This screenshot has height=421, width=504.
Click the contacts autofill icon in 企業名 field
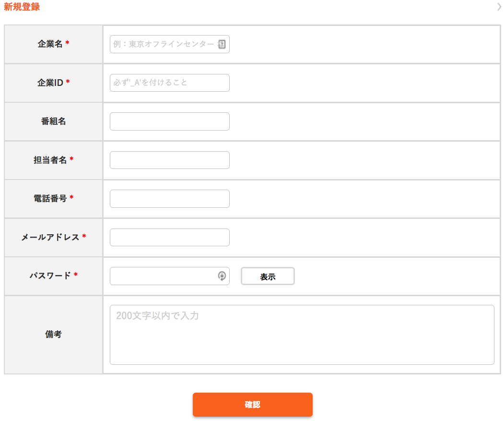pyautogui.click(x=222, y=44)
